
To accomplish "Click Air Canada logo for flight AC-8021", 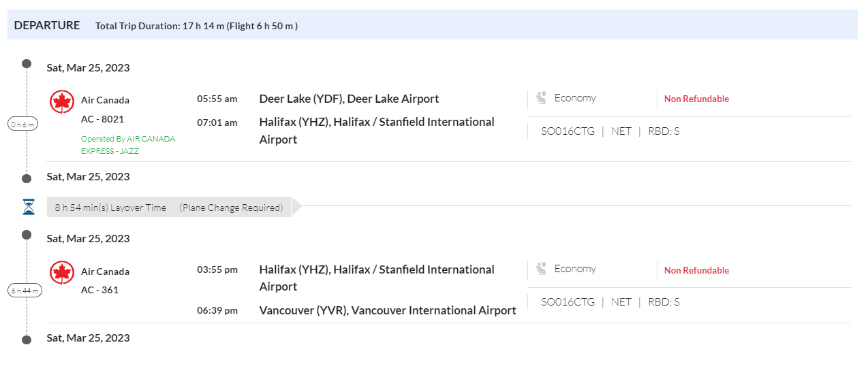I will (x=62, y=102).
